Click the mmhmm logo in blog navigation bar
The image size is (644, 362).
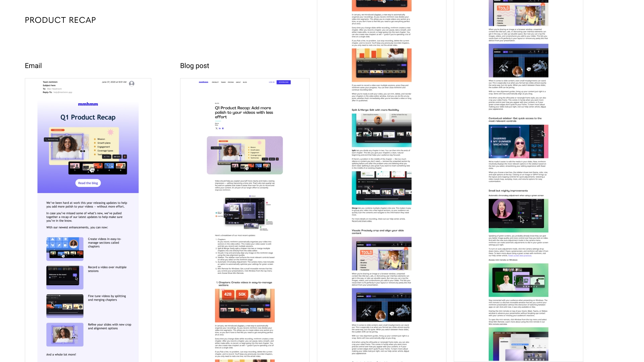coord(203,82)
